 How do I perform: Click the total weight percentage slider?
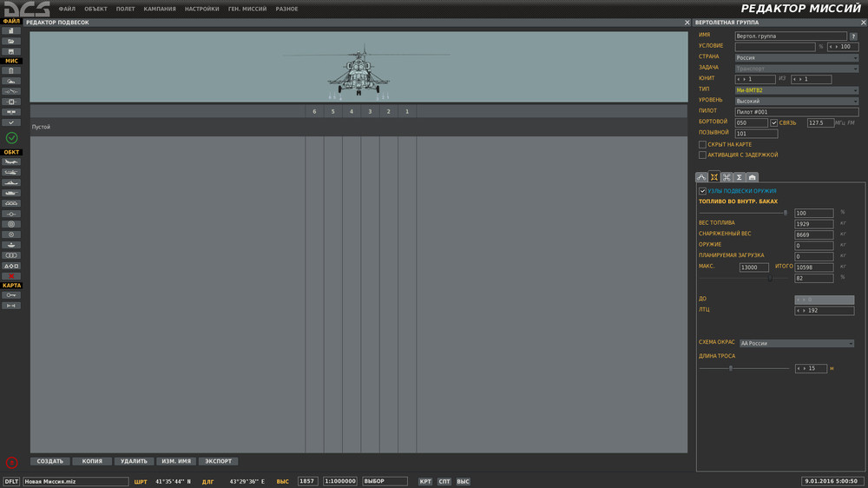(743, 279)
